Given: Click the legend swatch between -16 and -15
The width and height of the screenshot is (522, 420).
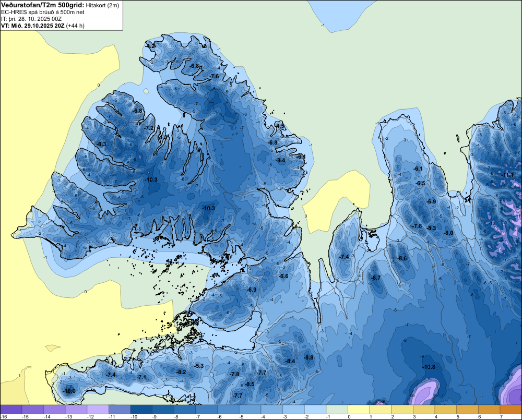Looking at the screenshot, I should pos(11,410).
